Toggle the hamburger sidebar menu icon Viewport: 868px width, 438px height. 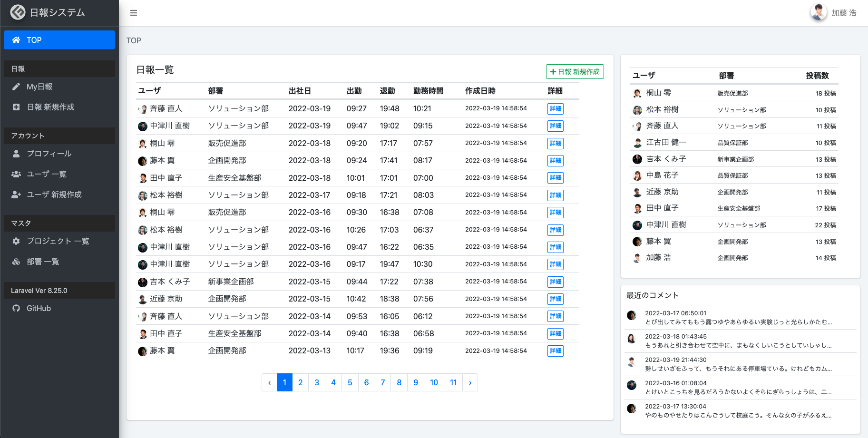pyautogui.click(x=134, y=13)
